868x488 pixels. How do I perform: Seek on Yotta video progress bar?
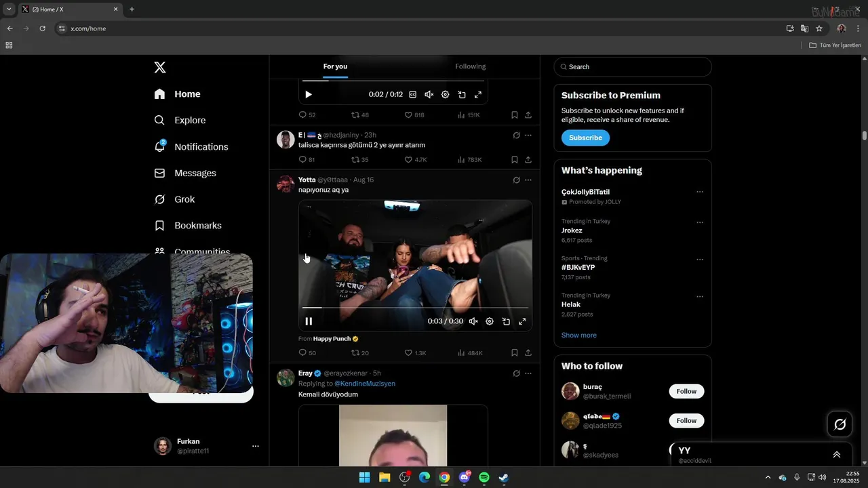point(415,308)
